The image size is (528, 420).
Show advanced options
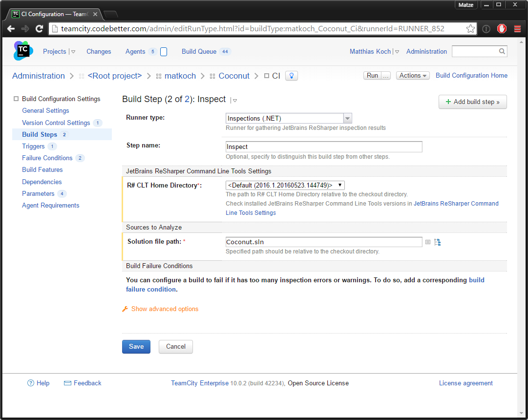pyautogui.click(x=165, y=309)
